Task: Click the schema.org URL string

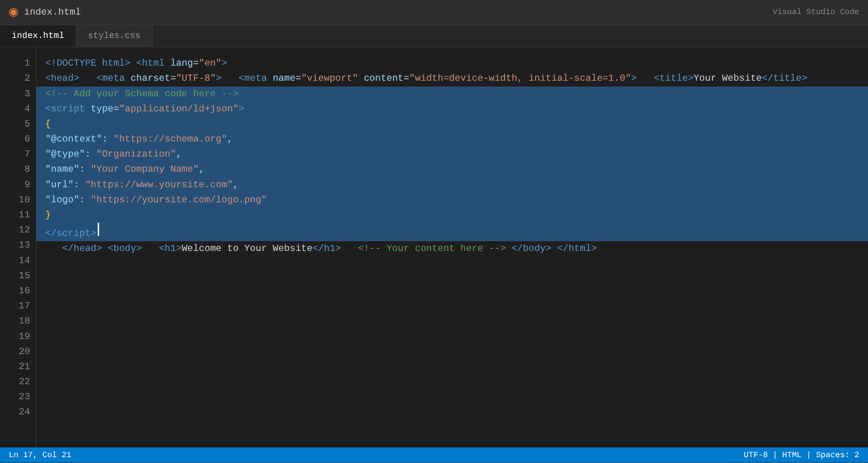Action: click(x=170, y=139)
